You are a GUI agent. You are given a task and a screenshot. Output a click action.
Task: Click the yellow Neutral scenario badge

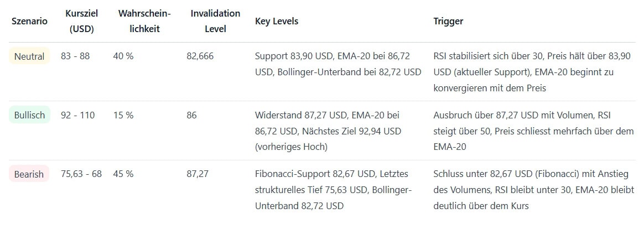point(29,56)
